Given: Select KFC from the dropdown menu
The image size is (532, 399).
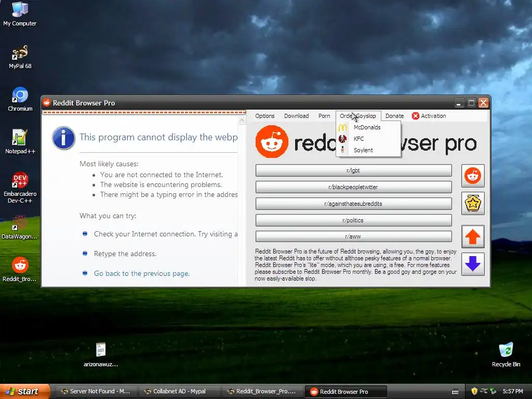Looking at the screenshot, I should 368,139.
